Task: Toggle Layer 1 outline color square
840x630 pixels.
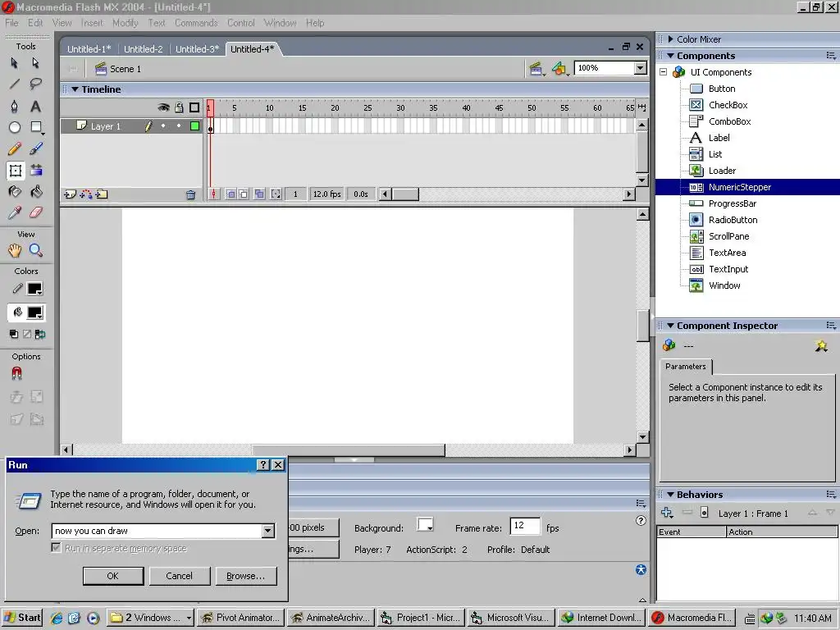Action: (x=195, y=126)
